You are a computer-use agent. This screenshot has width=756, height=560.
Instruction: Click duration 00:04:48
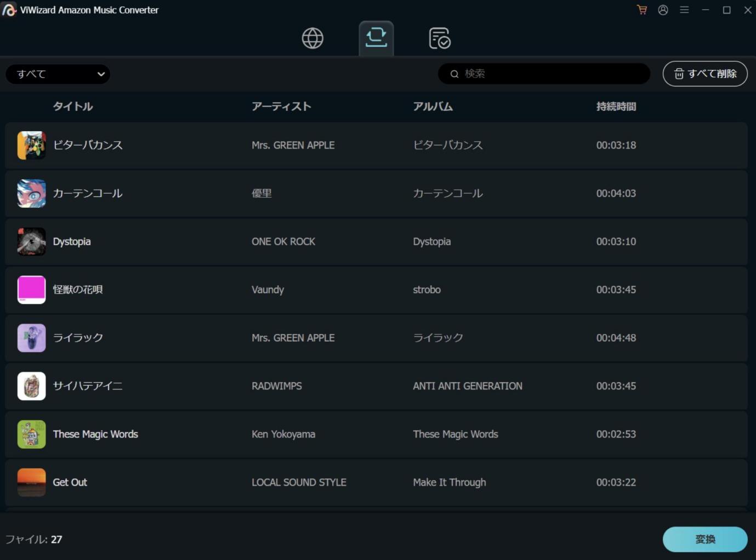616,338
